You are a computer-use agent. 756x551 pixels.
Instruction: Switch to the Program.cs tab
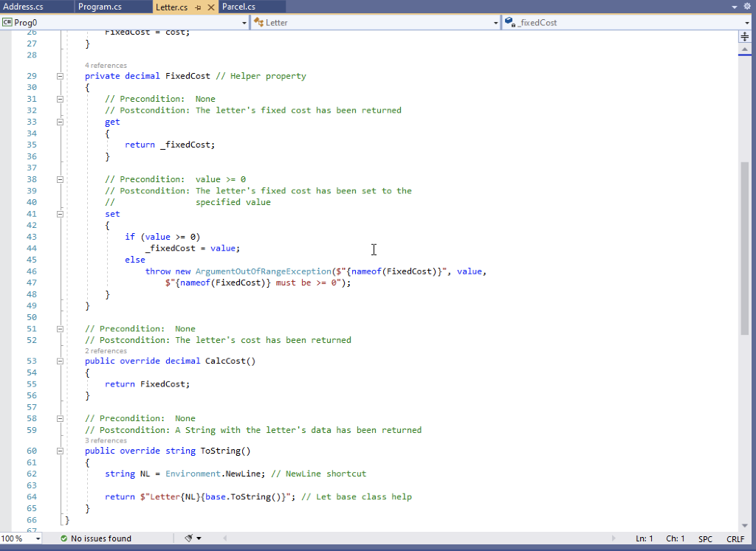(113, 7)
